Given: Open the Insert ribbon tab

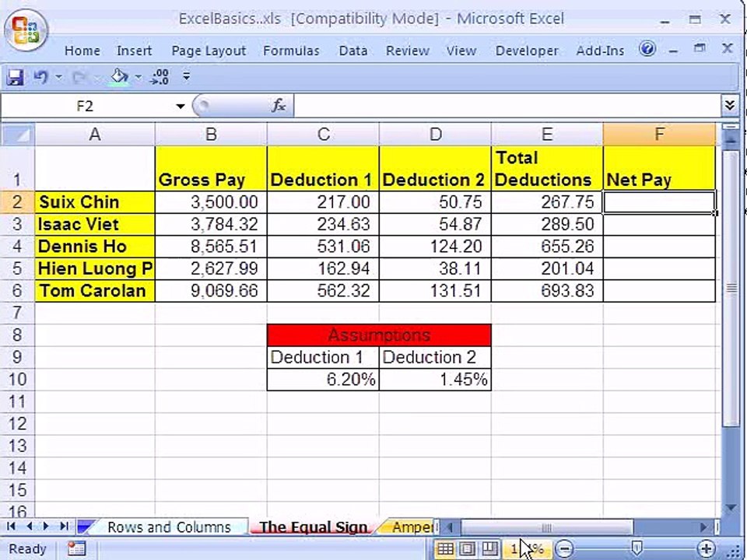Looking at the screenshot, I should (134, 51).
